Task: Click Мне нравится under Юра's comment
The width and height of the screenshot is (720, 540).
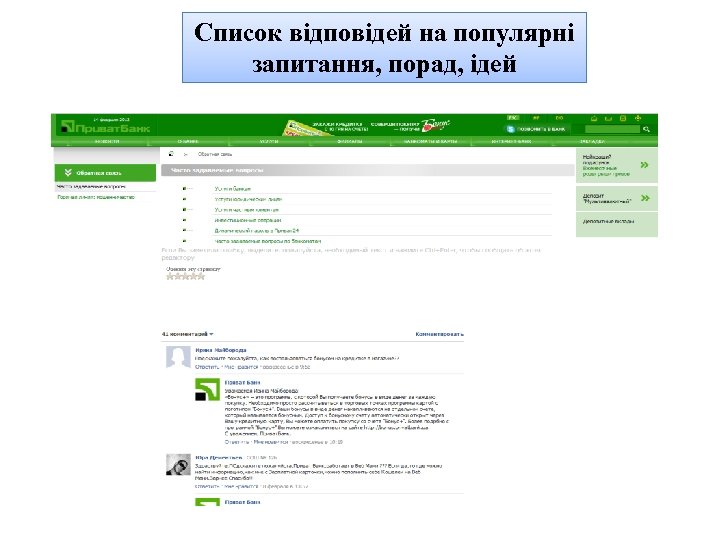Action: pyautogui.click(x=241, y=486)
